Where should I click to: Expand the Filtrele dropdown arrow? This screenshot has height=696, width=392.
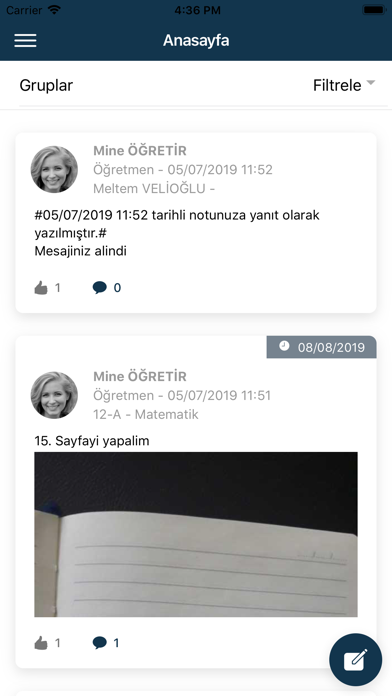click(x=370, y=83)
